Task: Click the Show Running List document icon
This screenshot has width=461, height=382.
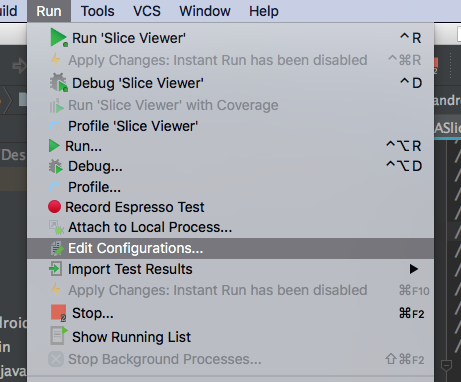Action: tap(59, 336)
